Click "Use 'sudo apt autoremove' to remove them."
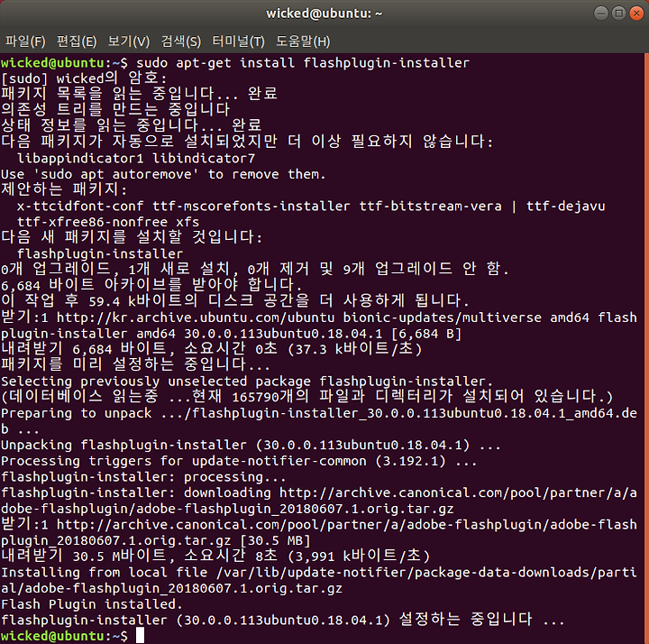The image size is (649, 644). tap(163, 174)
